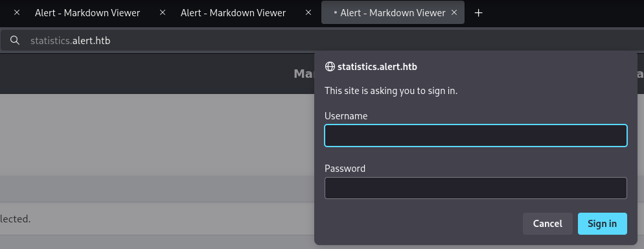644x249 pixels.
Task: Switch to the first Alert - Markdown Viewer tab
Action: point(87,13)
